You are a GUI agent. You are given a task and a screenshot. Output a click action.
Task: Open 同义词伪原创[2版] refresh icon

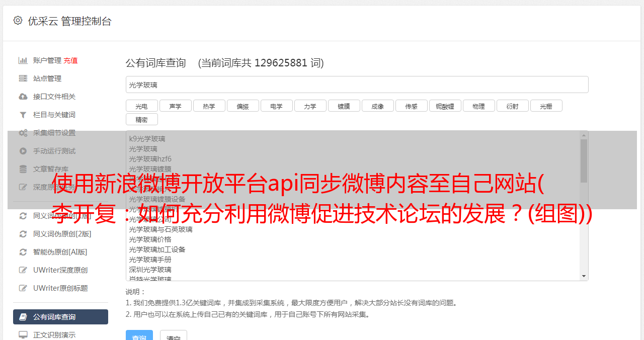23,234
